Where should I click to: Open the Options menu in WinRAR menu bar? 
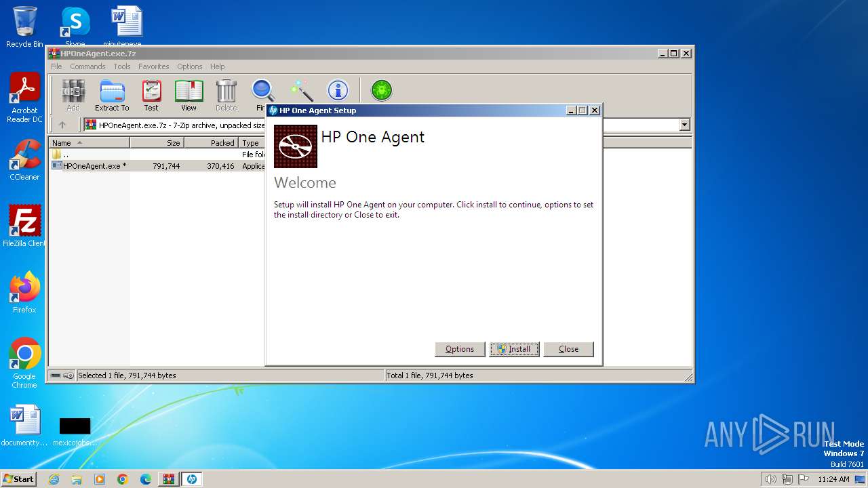pyautogui.click(x=190, y=66)
